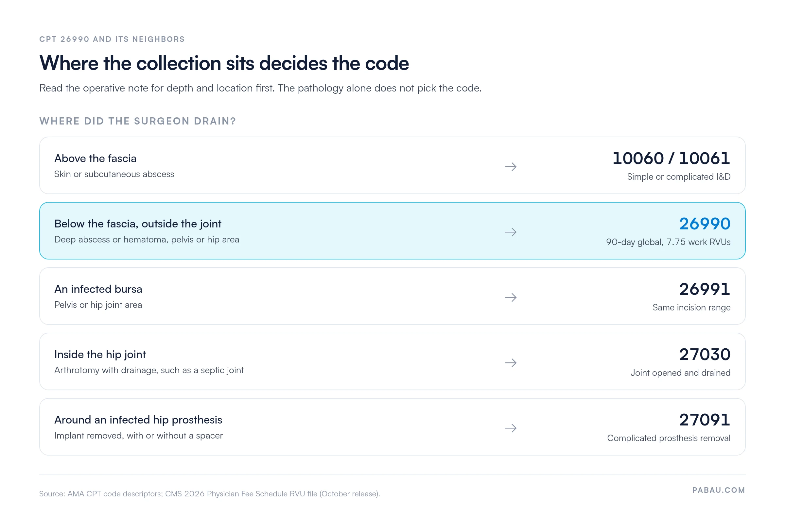Screen dimensions: 785x532
Task: Click 'Below the fascia, outside the joint'
Action: 138,224
